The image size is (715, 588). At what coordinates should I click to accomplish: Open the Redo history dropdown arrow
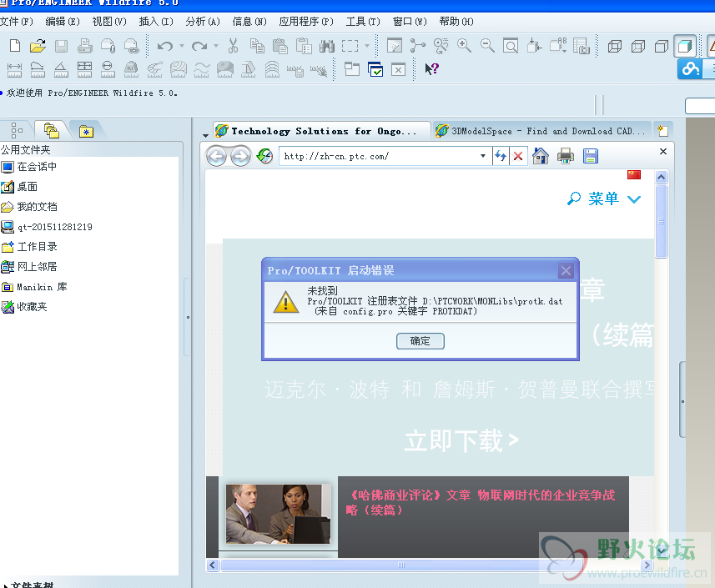(x=216, y=46)
